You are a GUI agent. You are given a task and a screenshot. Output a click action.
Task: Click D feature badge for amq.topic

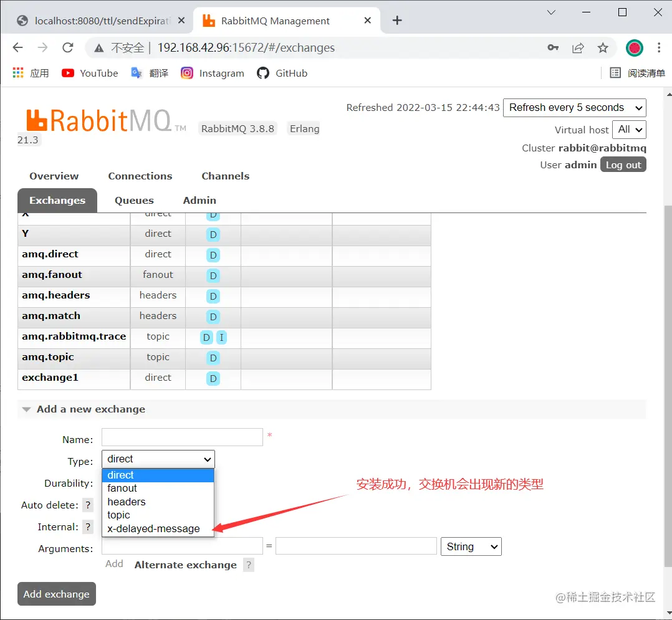213,358
